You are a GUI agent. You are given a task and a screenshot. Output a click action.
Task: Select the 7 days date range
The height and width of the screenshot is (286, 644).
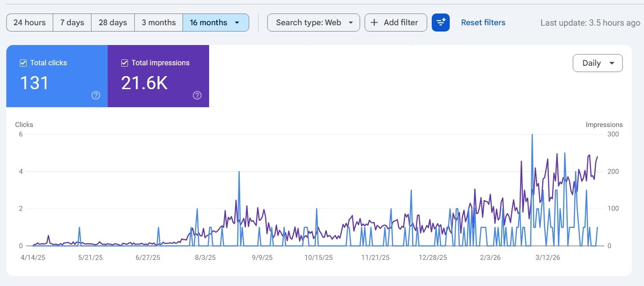pos(72,22)
